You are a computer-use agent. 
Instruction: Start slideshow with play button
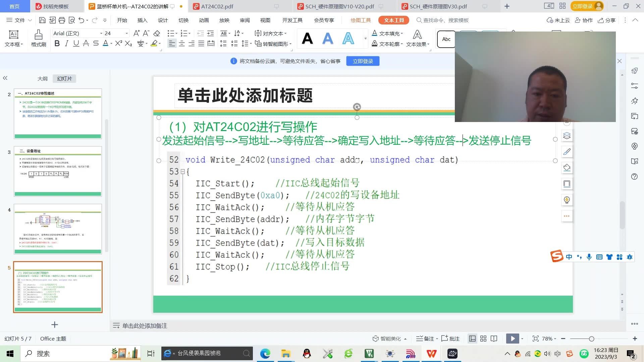point(513,339)
